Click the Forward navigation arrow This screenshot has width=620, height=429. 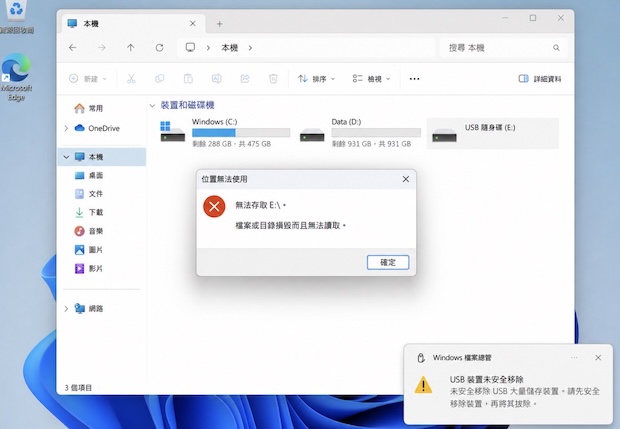tap(102, 48)
